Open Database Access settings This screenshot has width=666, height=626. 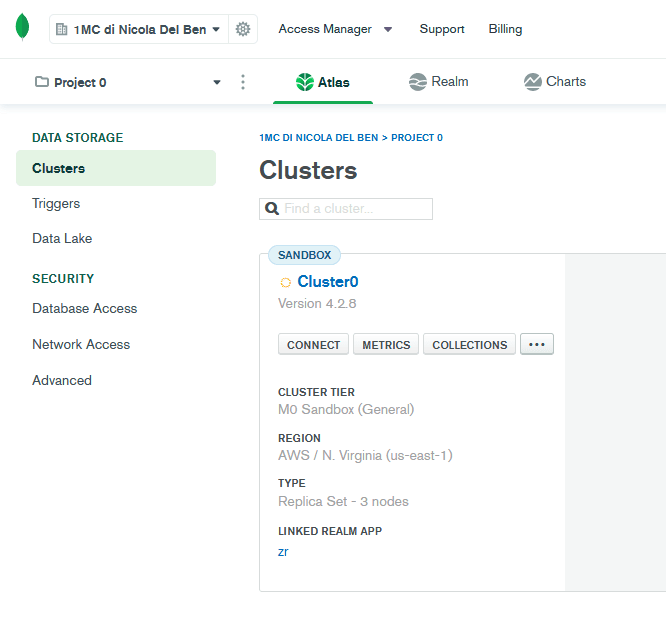click(x=85, y=308)
